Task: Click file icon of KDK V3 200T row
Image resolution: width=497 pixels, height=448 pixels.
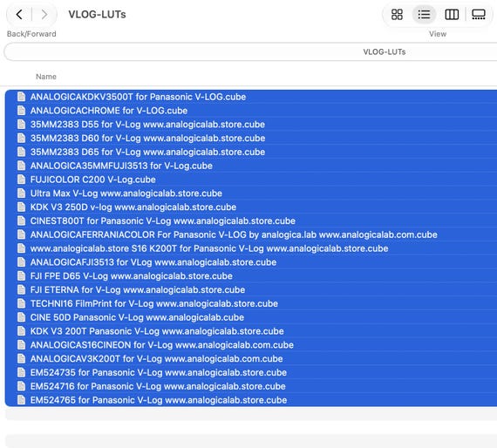Action: [21, 331]
